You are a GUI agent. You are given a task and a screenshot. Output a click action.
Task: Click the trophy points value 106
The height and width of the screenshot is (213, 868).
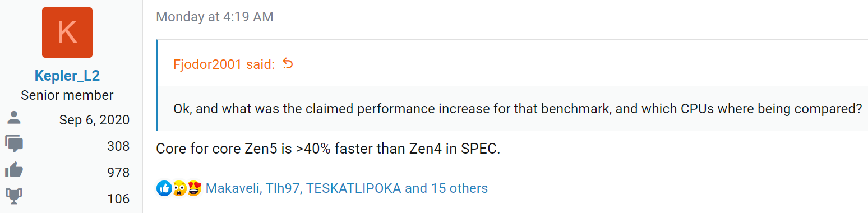(118, 199)
